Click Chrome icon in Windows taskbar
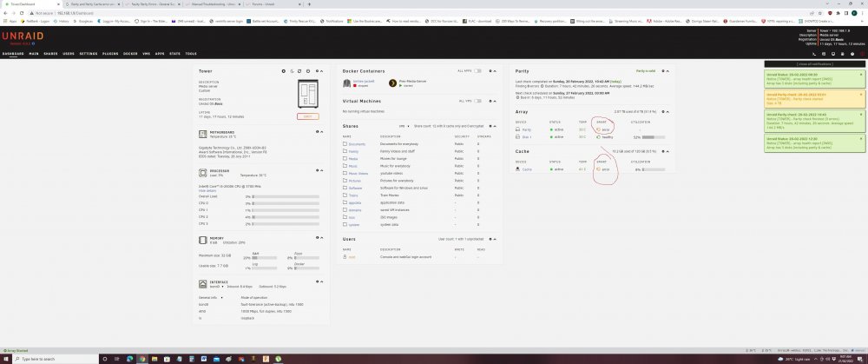Viewport: 868px width, 364px height. 142,359
